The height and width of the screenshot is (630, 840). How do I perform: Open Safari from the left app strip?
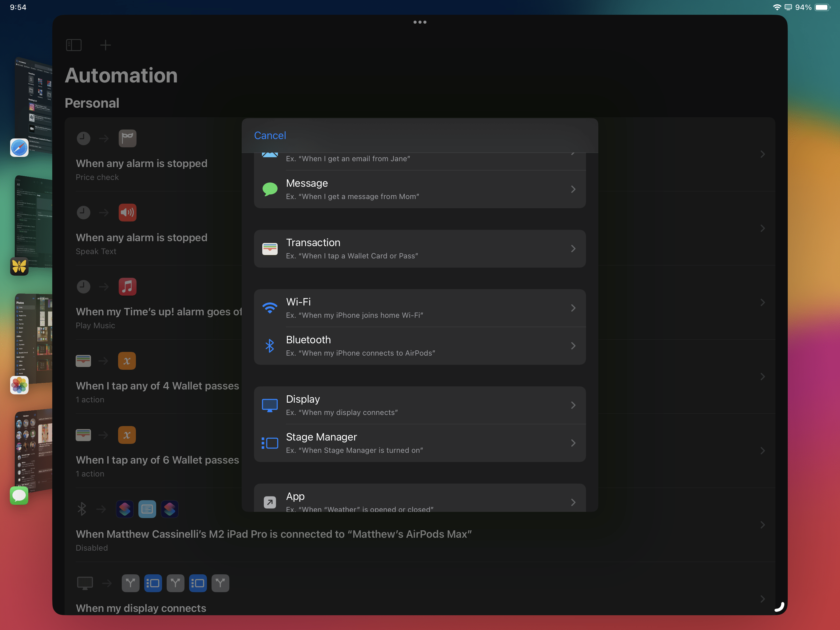19,147
